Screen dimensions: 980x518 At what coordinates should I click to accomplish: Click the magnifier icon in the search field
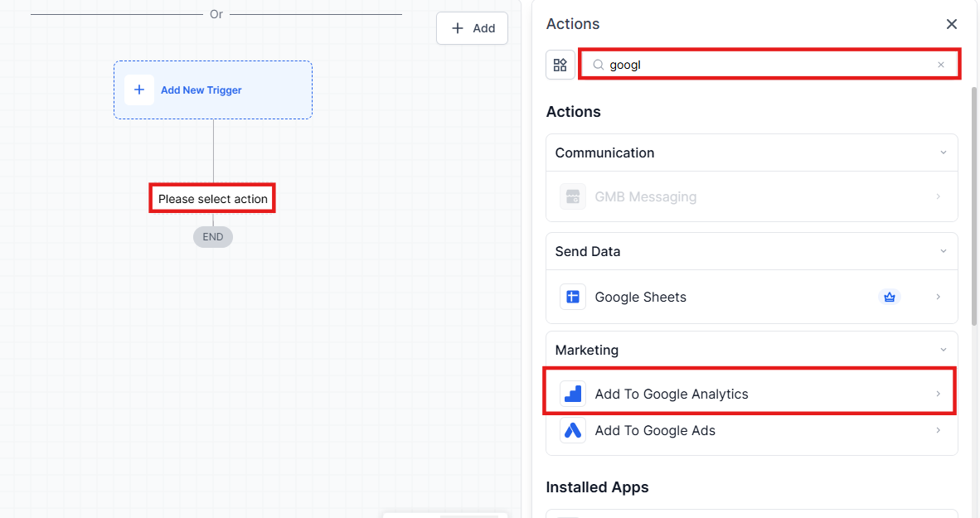598,65
